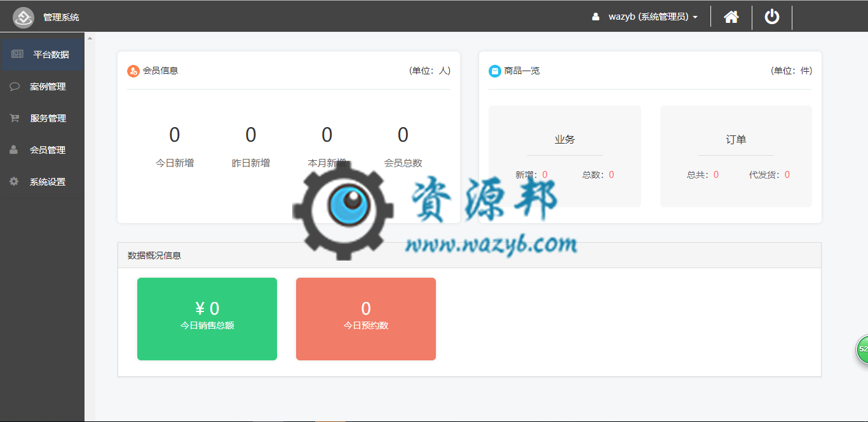Viewport: 868px width, 422px height.
Task: Click the 案例管理 speech bubble icon
Action: pos(14,86)
